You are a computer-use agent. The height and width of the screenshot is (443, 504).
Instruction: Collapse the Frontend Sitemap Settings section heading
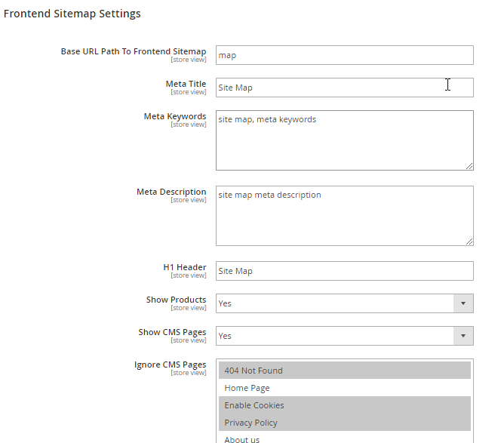72,14
